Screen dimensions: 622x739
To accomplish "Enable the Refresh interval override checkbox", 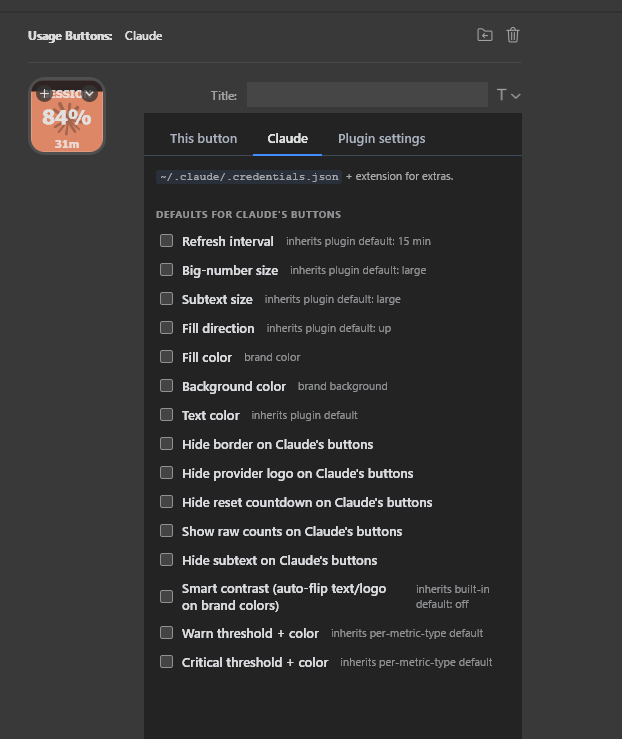I will coord(166,240).
